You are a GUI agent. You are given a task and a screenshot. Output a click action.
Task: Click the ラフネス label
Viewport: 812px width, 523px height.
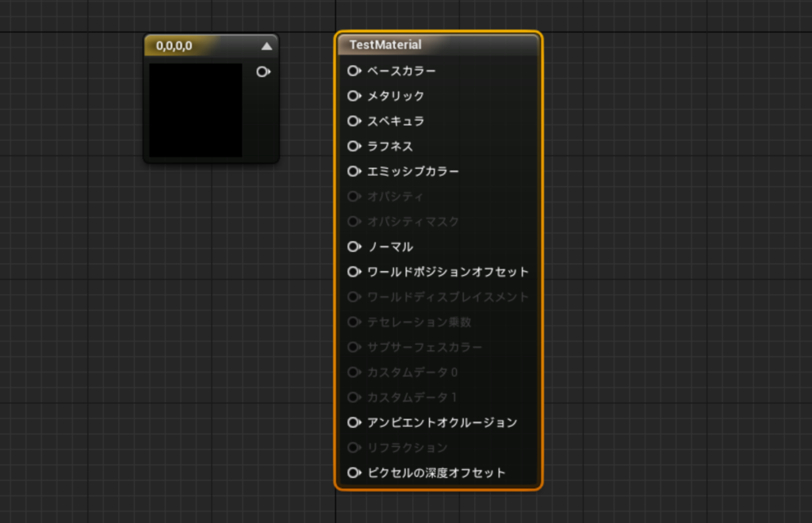click(x=390, y=147)
